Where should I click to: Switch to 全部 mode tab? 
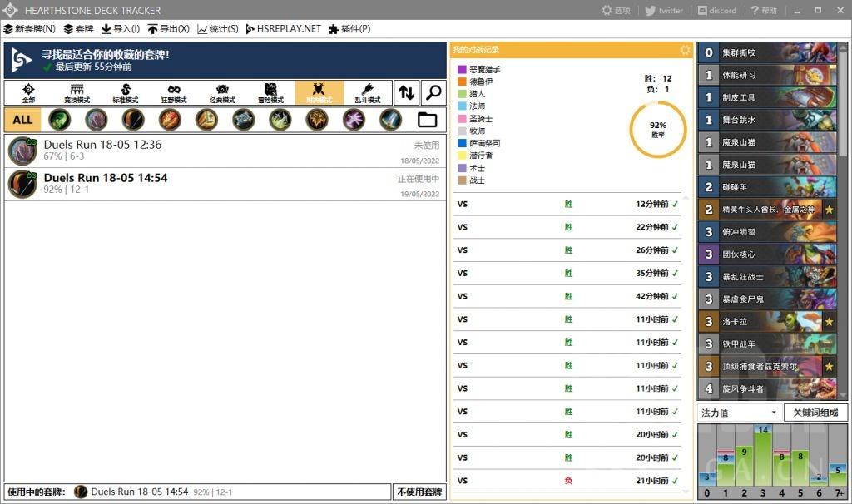pos(28,93)
